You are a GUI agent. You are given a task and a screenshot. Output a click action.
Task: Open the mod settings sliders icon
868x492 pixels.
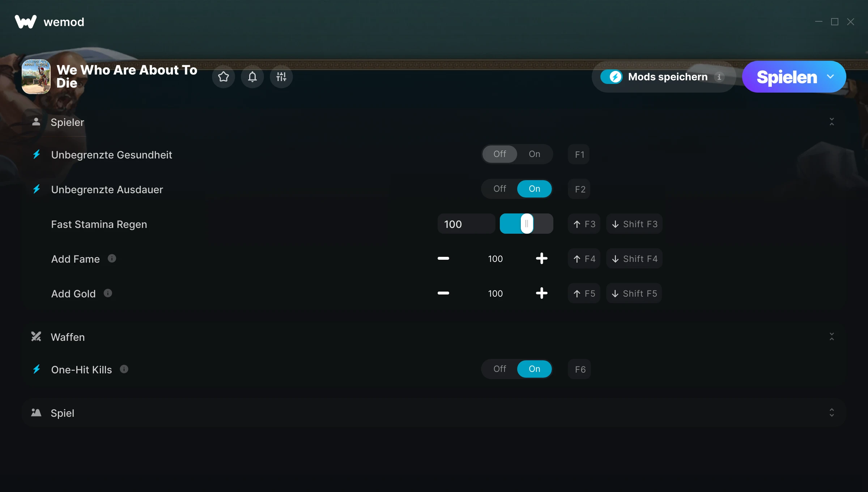click(281, 77)
